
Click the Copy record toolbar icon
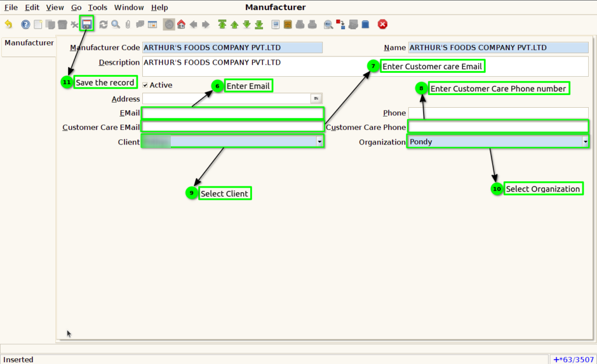pos(50,24)
